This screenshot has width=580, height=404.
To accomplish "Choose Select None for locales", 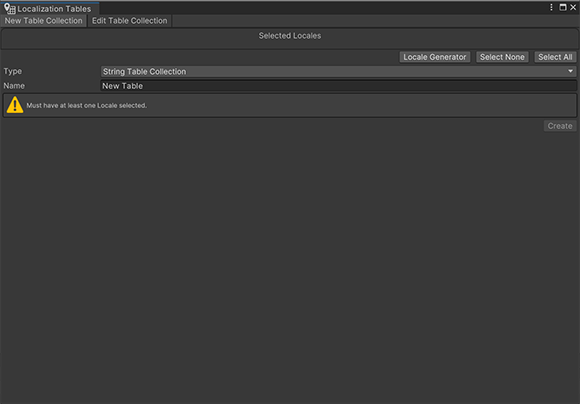I will 502,57.
